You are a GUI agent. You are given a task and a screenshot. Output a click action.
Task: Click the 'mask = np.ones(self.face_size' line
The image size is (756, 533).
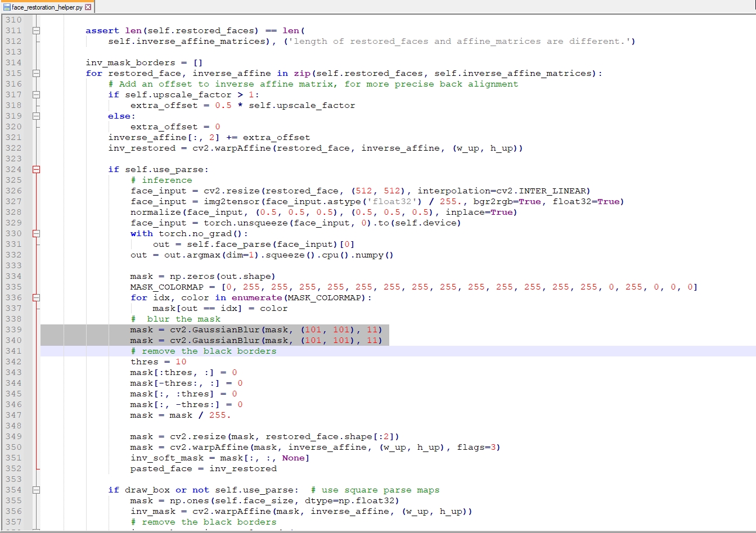265,501
